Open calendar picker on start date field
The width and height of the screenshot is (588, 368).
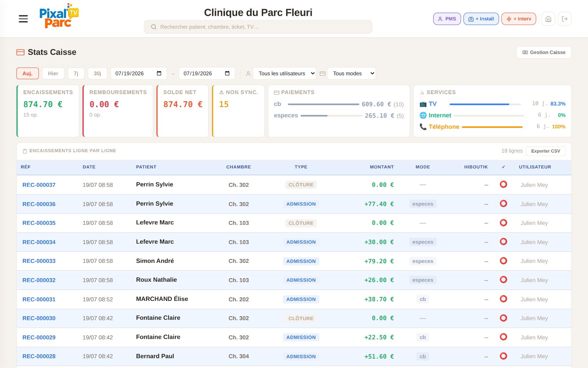pyautogui.click(x=159, y=73)
